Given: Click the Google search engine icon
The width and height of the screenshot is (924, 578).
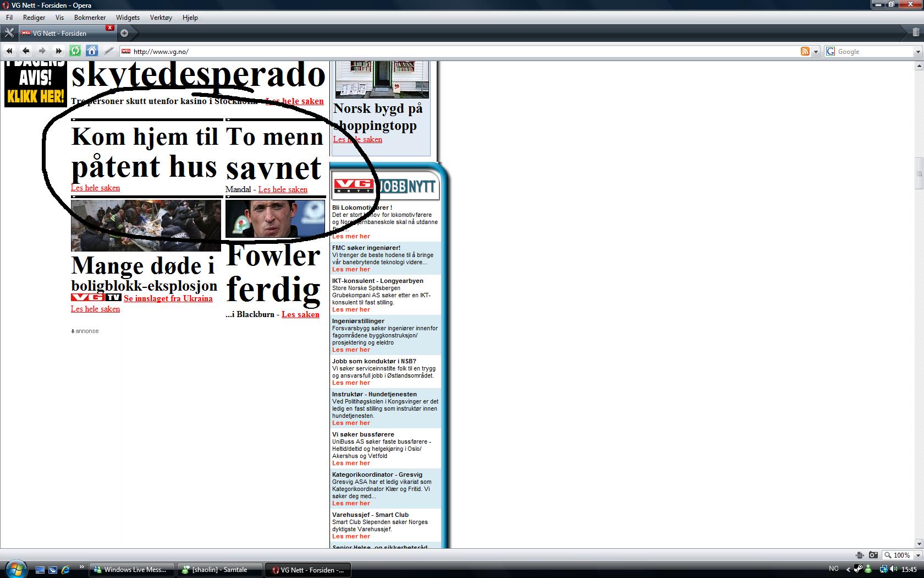Looking at the screenshot, I should coord(831,51).
